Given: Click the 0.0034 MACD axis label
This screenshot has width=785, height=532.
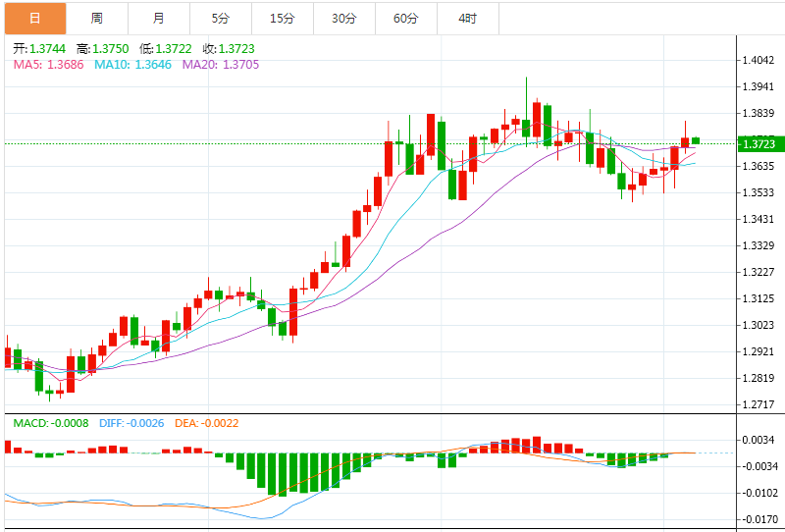Looking at the screenshot, I should (760, 441).
